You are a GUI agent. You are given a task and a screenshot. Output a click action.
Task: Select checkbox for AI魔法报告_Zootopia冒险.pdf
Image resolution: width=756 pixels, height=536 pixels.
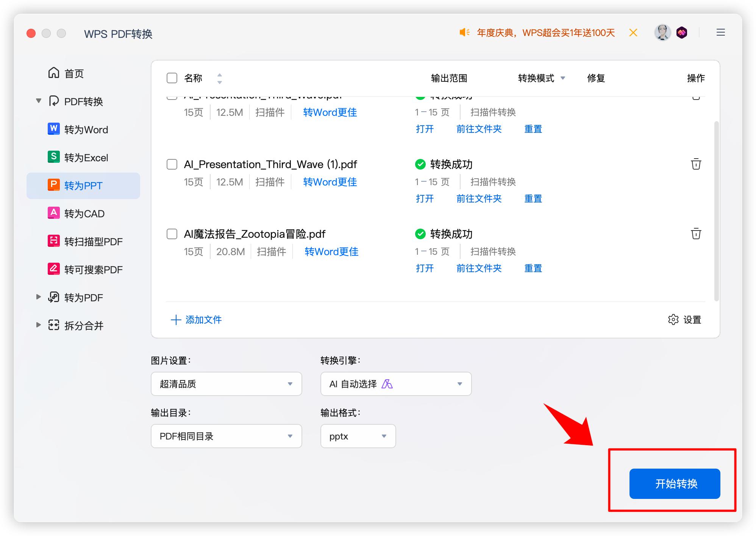[172, 234]
